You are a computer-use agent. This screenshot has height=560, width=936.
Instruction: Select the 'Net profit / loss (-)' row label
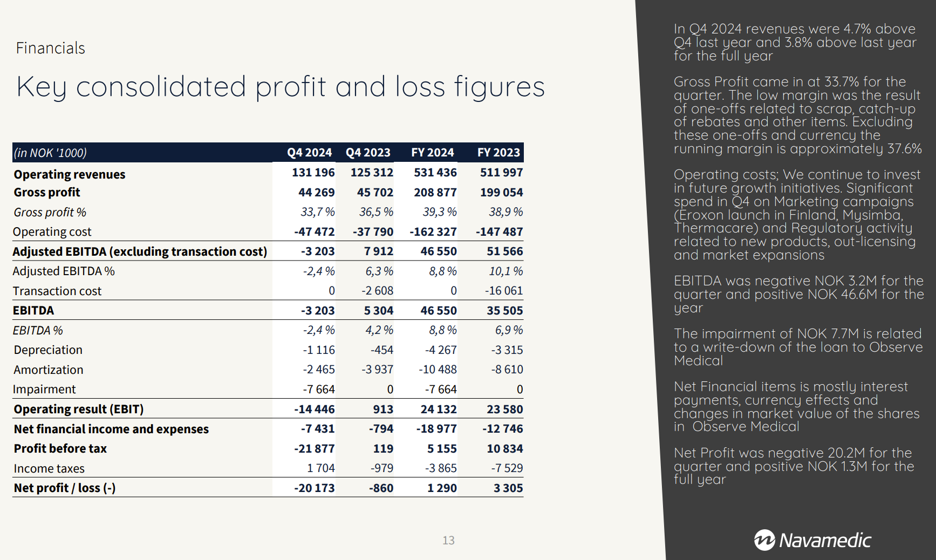[x=65, y=488]
